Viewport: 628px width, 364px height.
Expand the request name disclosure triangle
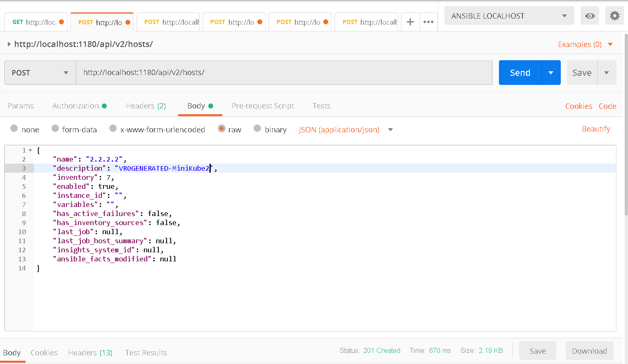pos(9,44)
